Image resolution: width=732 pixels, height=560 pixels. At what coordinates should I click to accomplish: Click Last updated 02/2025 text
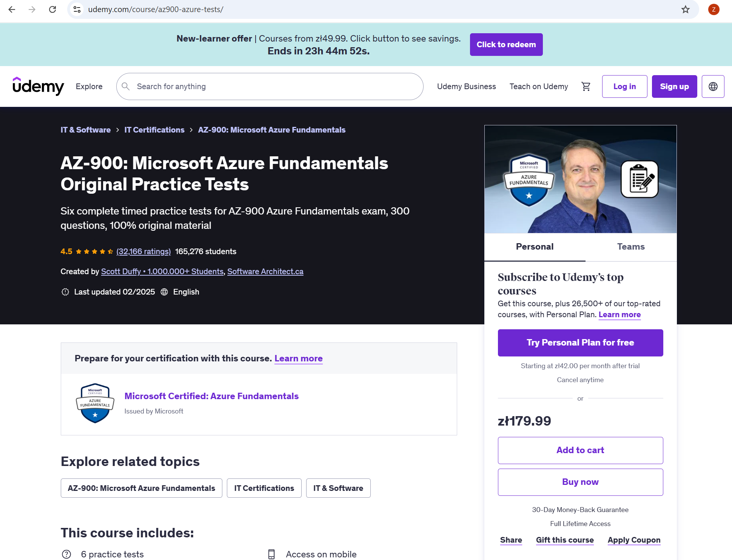pyautogui.click(x=114, y=292)
